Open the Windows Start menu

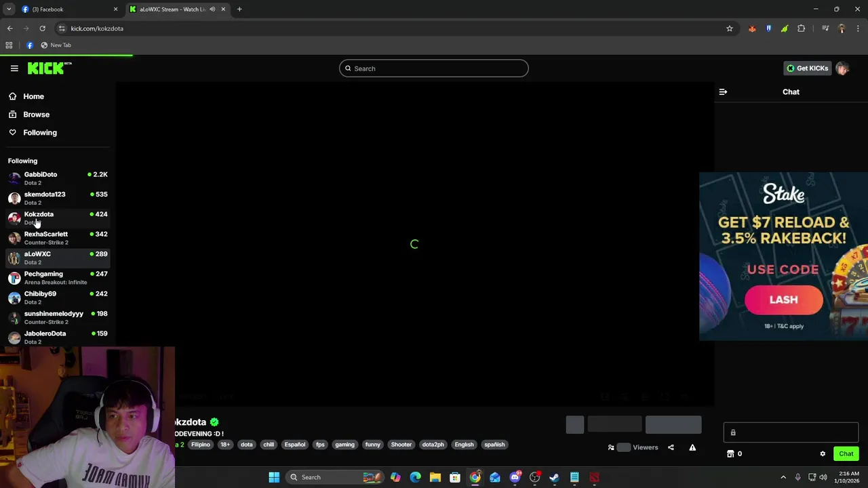pos(274,477)
